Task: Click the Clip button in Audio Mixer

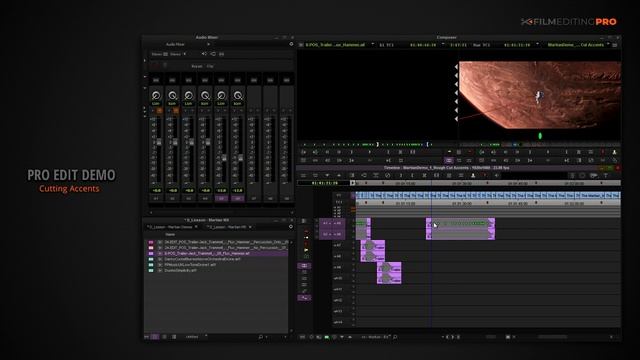Action: [210, 66]
